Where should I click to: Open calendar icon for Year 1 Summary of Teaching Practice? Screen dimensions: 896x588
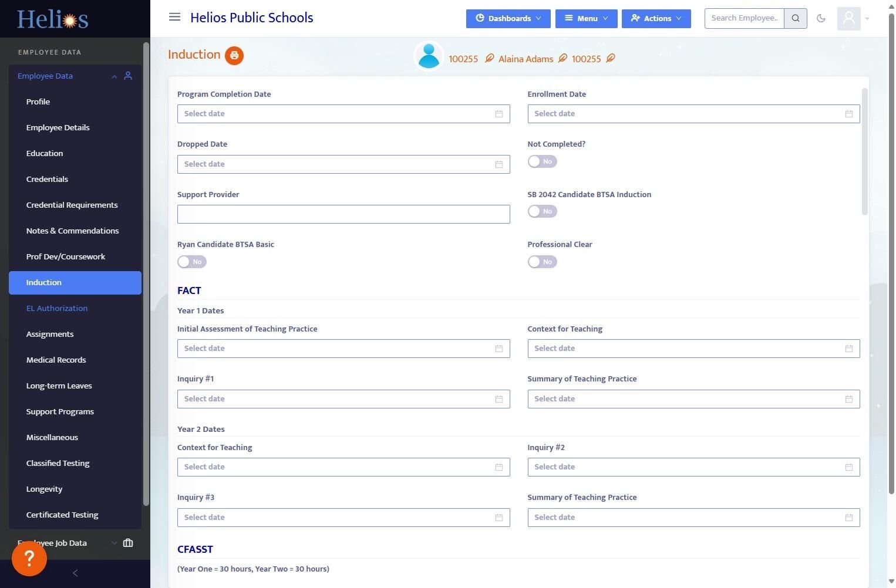pos(849,399)
